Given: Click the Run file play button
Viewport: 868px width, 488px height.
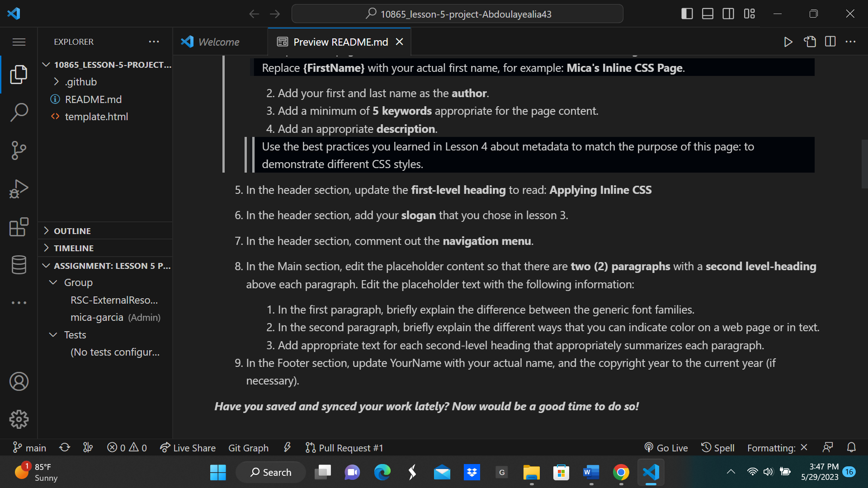Looking at the screenshot, I should pos(788,42).
